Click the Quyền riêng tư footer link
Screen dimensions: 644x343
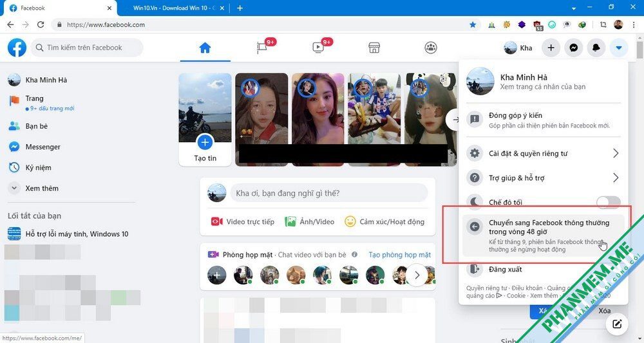pos(486,288)
